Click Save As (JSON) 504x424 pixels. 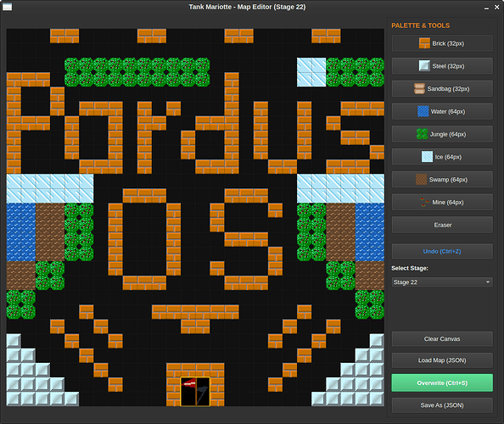442,405
